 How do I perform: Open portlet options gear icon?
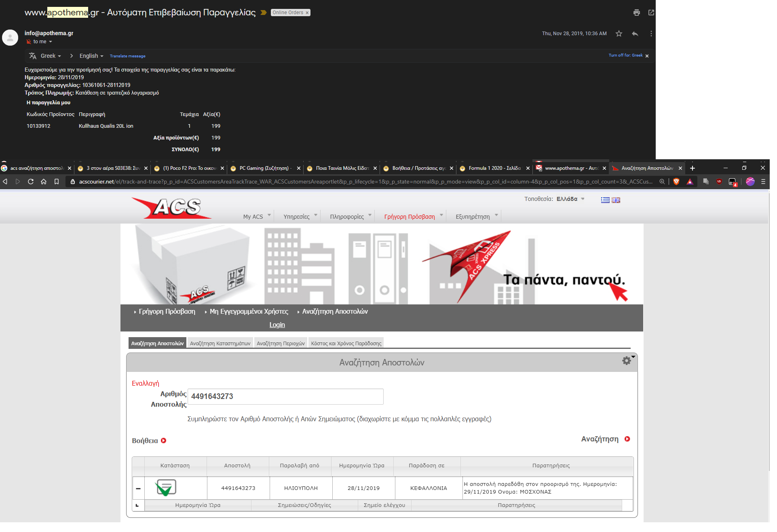pyautogui.click(x=627, y=361)
